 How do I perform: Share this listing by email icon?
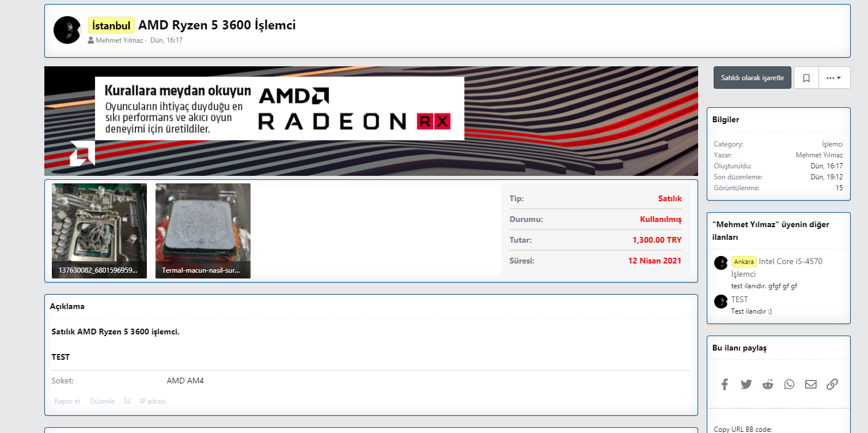pos(811,384)
